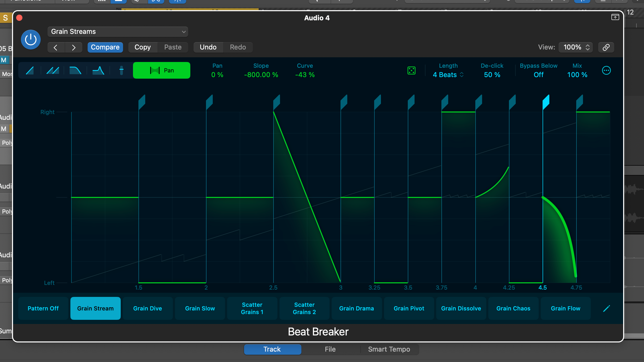Adjust the Curve -43 % value
The height and width of the screenshot is (362, 644).
[x=305, y=75]
